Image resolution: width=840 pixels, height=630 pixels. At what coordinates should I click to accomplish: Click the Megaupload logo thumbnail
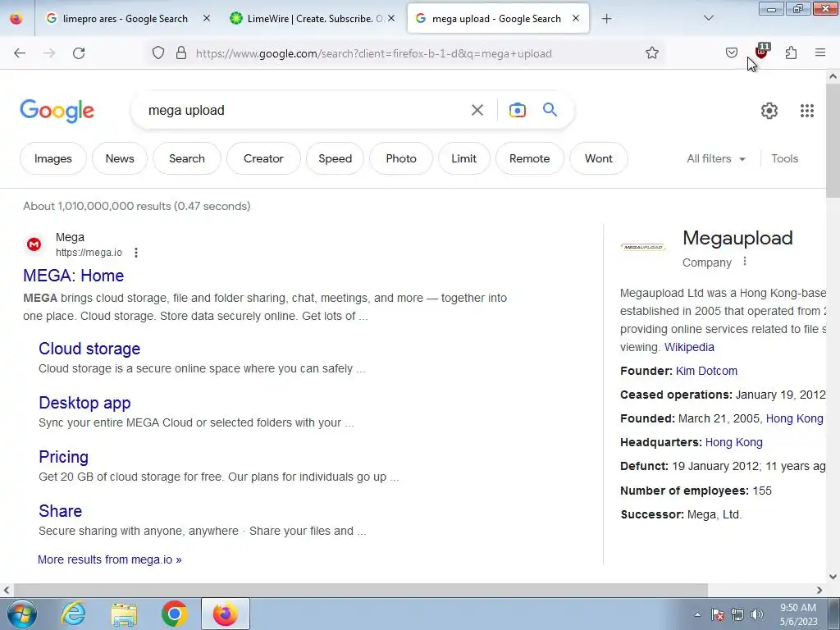[x=643, y=247]
